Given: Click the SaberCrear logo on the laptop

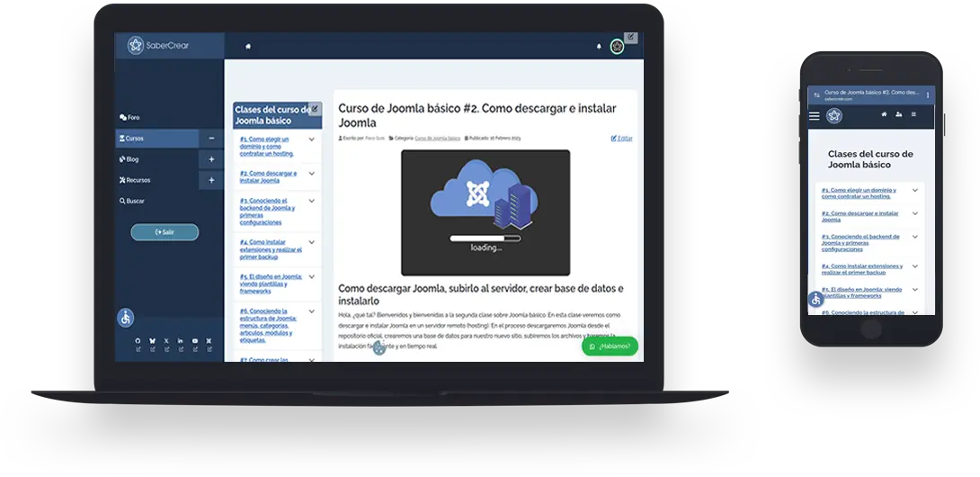Looking at the screenshot, I should pyautogui.click(x=158, y=45).
